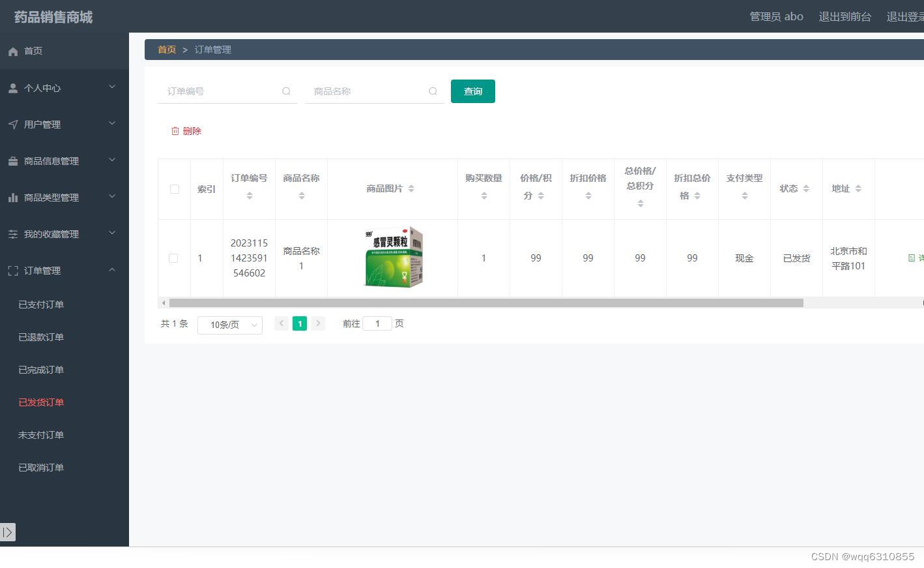Sort by 价格/积分 column arrows
Viewport: 924px width, 568px height.
pyautogui.click(x=541, y=196)
